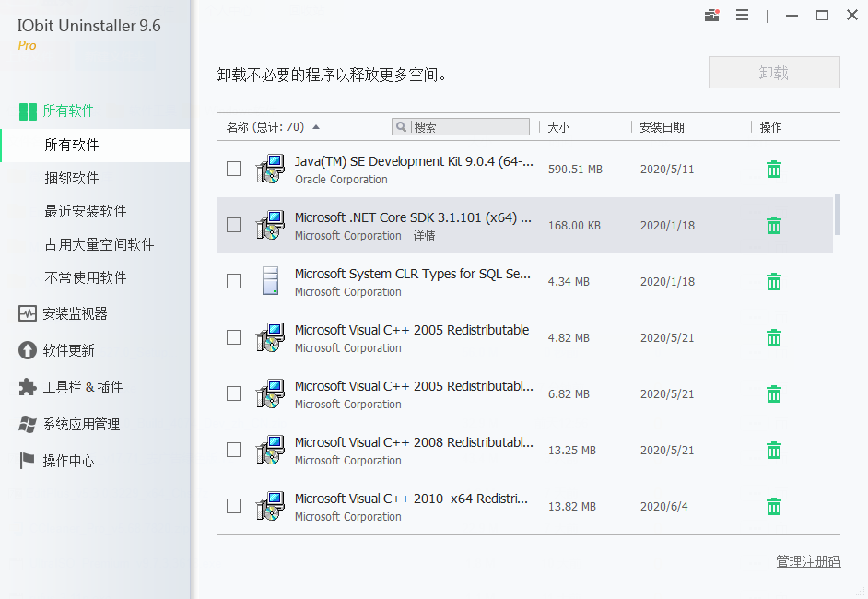Viewport: 868px width, 599px height.
Task: Click trash icon for Visual C++ 2005 6.82 MB
Action: click(774, 393)
